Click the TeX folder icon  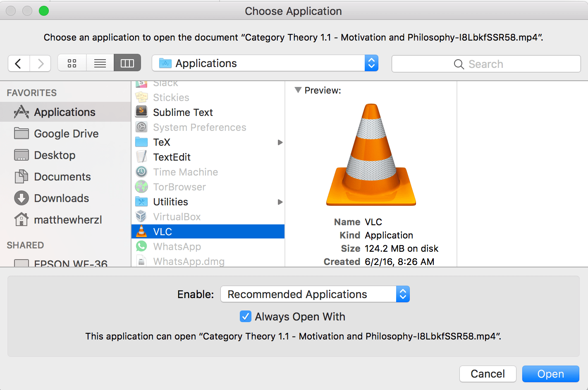[x=141, y=142]
